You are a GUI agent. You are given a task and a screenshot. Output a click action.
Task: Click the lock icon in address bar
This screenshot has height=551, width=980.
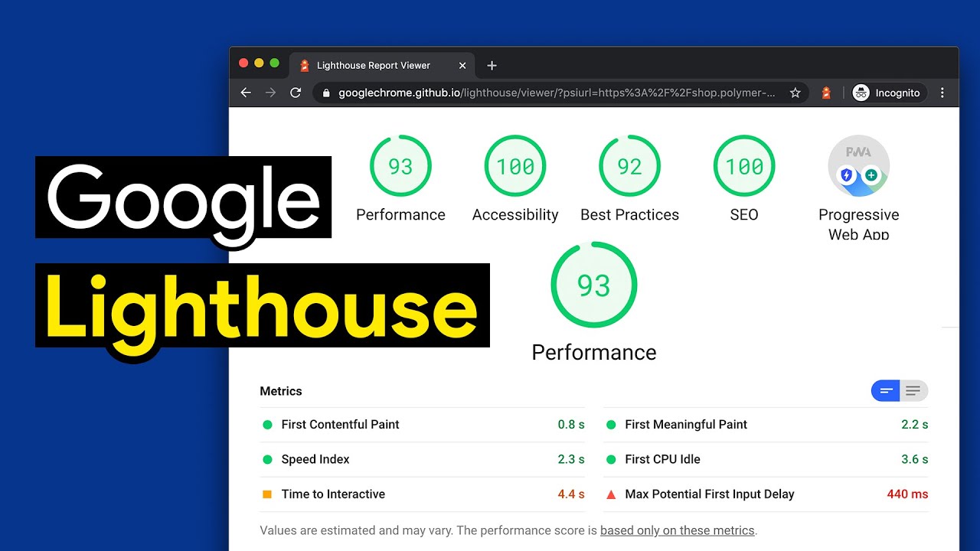326,93
